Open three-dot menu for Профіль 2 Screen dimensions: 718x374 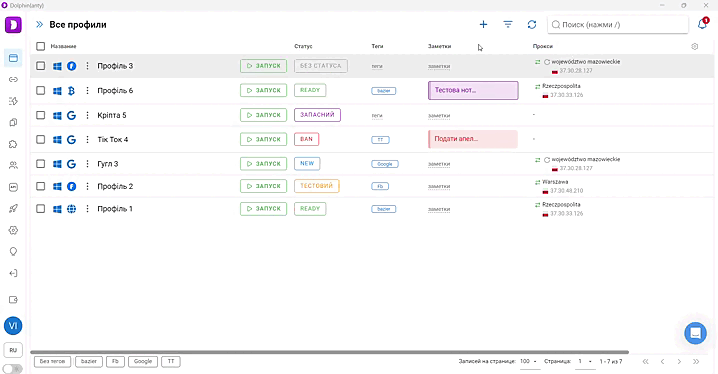[x=87, y=186]
